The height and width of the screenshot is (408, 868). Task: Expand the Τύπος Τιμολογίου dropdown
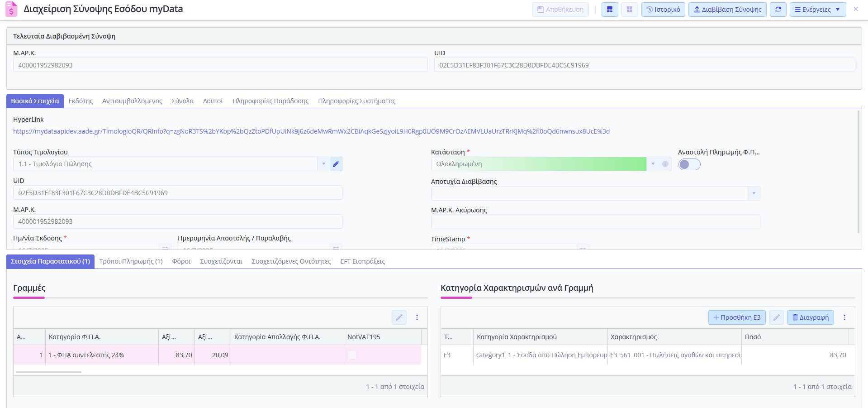point(323,164)
